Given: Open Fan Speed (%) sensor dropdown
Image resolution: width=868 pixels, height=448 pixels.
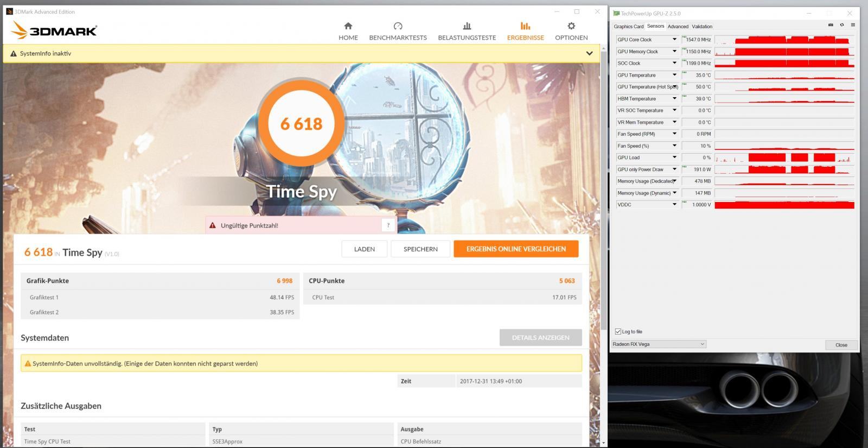Looking at the screenshot, I should pyautogui.click(x=674, y=146).
